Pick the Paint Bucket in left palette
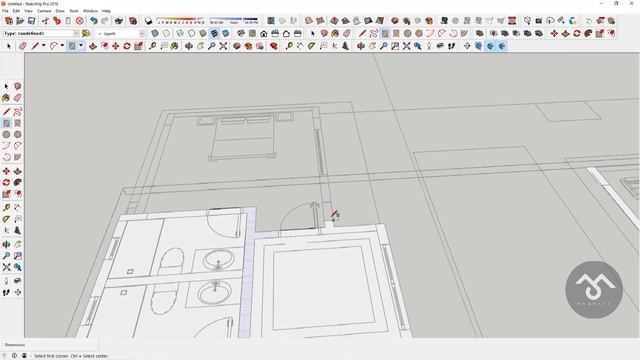 pos(6,98)
